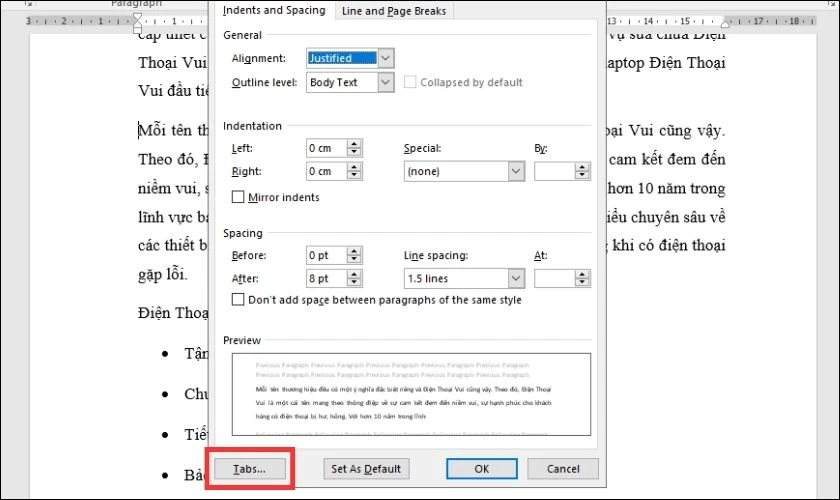The width and height of the screenshot is (840, 500).
Task: Click the document text 'hơn 10 năm trong'
Action: click(666, 188)
